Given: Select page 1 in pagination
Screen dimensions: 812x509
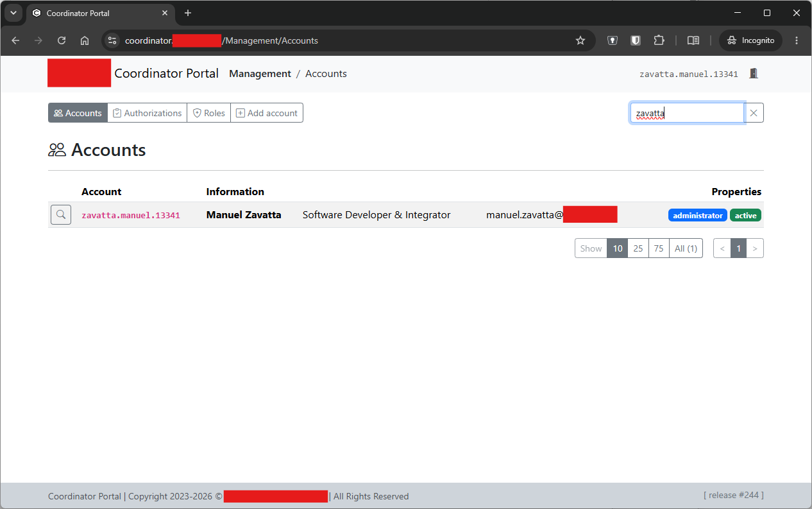Looking at the screenshot, I should click(739, 248).
